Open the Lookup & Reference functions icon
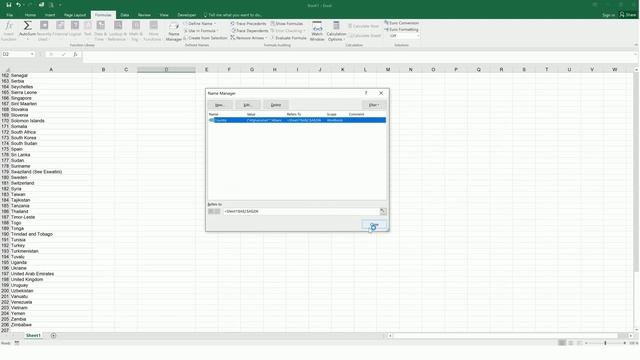Viewport: 640px width, 360px height. (x=118, y=26)
